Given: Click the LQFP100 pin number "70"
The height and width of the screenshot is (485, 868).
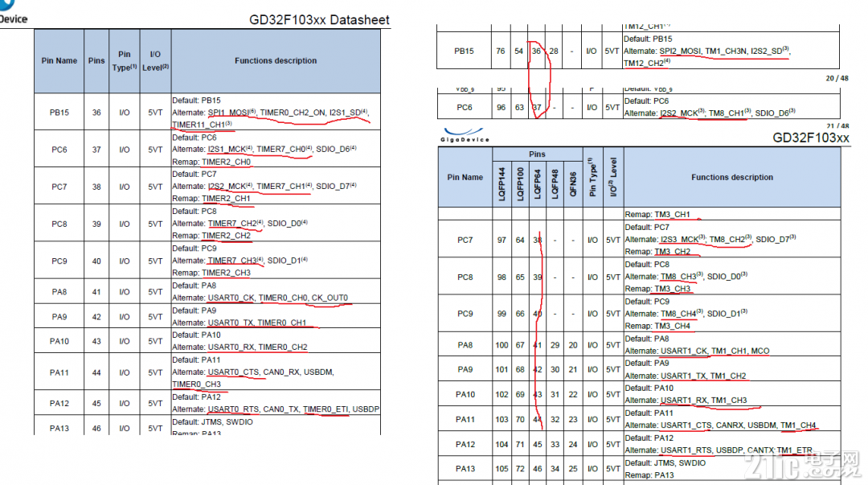Looking at the screenshot, I should 520,420.
